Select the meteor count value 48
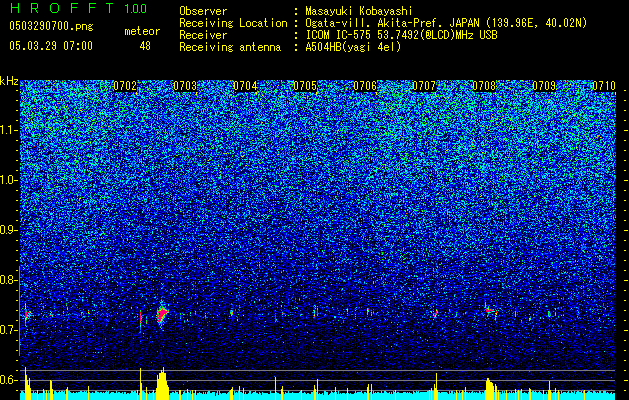The image size is (629, 400). point(145,46)
